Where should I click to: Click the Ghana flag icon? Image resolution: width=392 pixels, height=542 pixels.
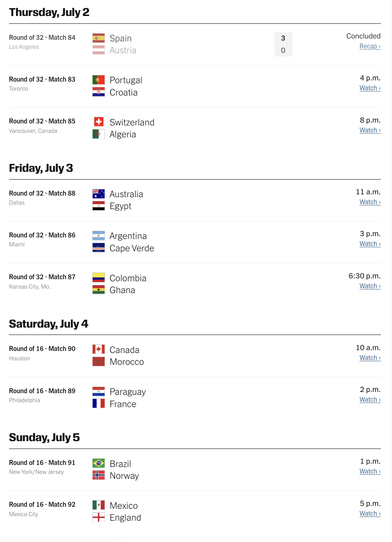pyautogui.click(x=98, y=290)
